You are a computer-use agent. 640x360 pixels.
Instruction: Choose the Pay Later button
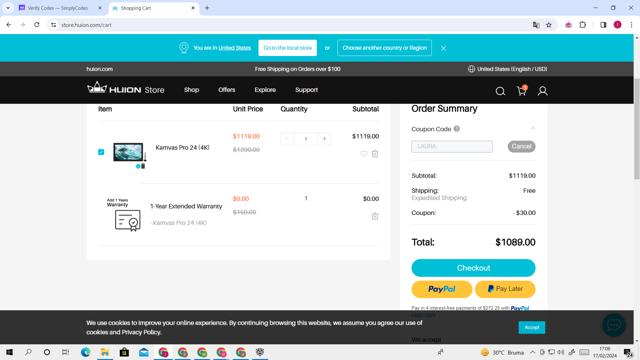click(505, 289)
